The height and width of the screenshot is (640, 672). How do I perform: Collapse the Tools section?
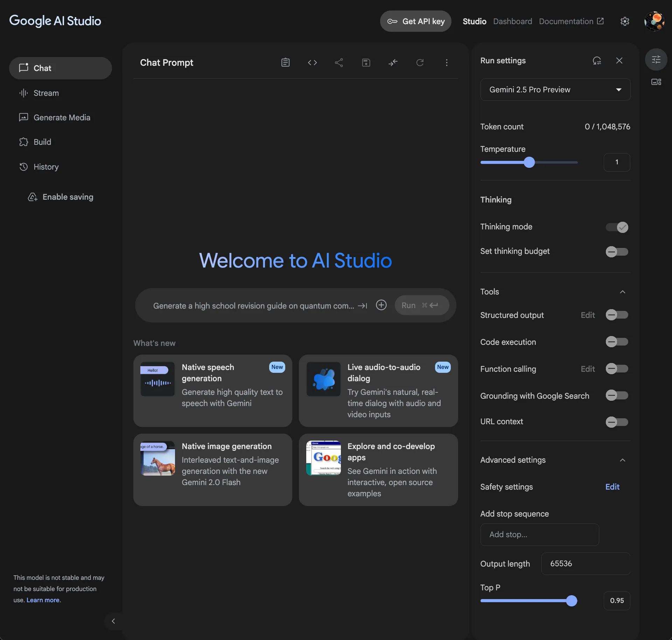pyautogui.click(x=623, y=292)
